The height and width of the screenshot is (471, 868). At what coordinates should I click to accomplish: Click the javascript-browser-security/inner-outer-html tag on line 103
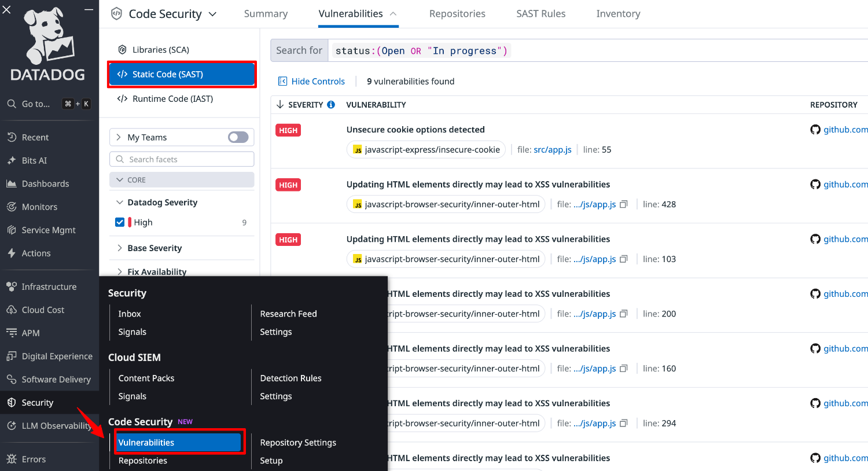coord(446,259)
